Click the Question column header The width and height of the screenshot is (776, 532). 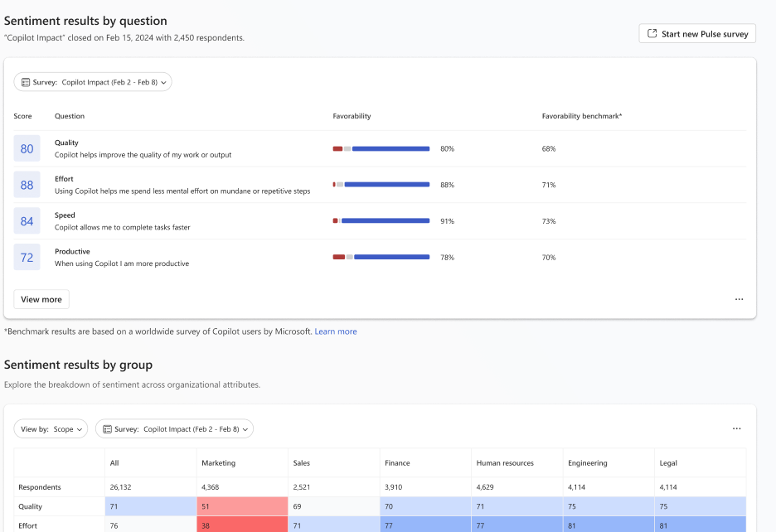[x=70, y=116]
